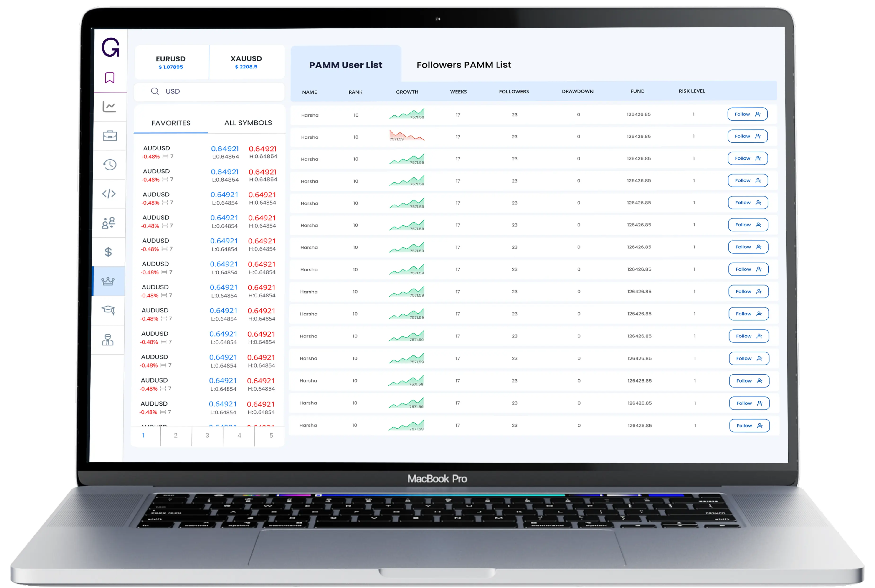Click the RISK LEVEL column header
Viewport: 875px width, 588px height.
point(692,91)
